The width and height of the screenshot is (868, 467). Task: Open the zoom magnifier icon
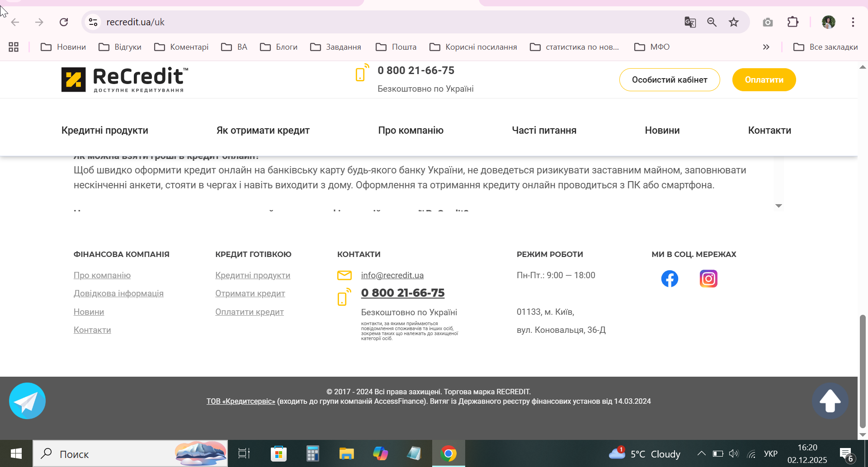712,22
